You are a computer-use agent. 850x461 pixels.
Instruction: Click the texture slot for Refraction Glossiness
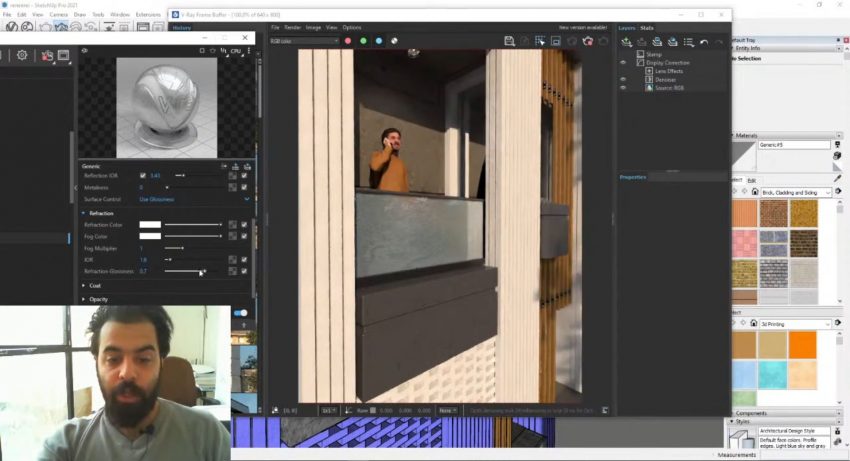click(x=233, y=271)
